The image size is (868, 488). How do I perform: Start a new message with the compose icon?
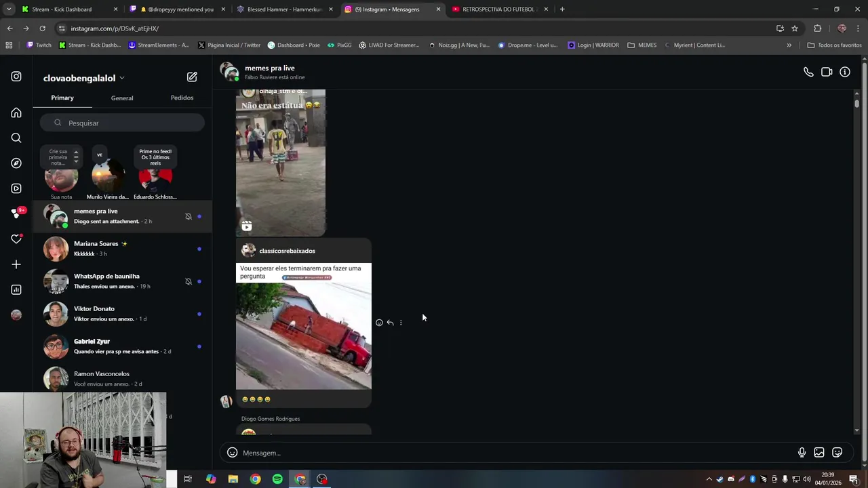[192, 77]
